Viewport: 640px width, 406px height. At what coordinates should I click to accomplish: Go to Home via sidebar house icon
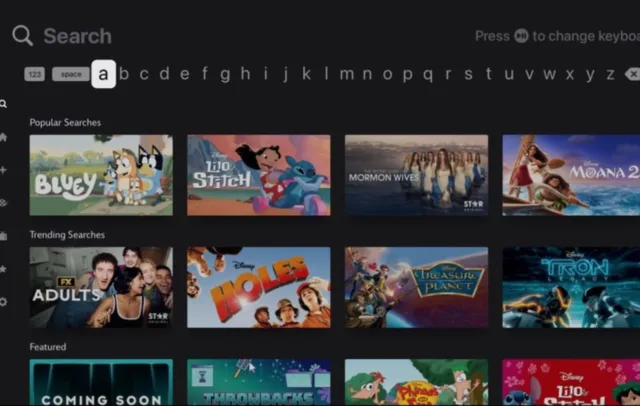click(3, 137)
